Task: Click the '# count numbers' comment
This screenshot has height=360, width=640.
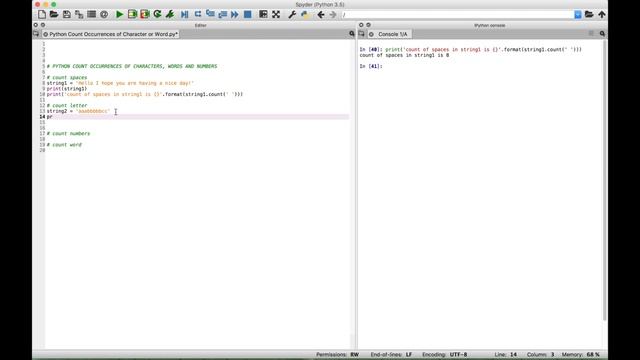Action: [x=68, y=133]
